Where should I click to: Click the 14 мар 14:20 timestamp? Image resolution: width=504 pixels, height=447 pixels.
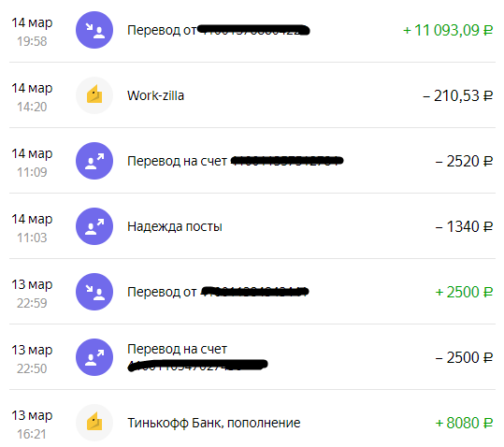point(32,97)
